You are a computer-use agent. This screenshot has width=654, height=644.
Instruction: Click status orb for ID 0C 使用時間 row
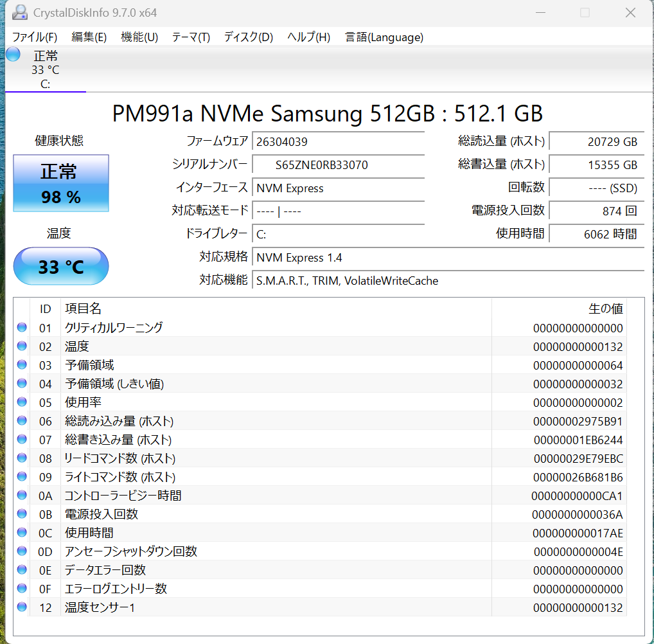click(22, 532)
